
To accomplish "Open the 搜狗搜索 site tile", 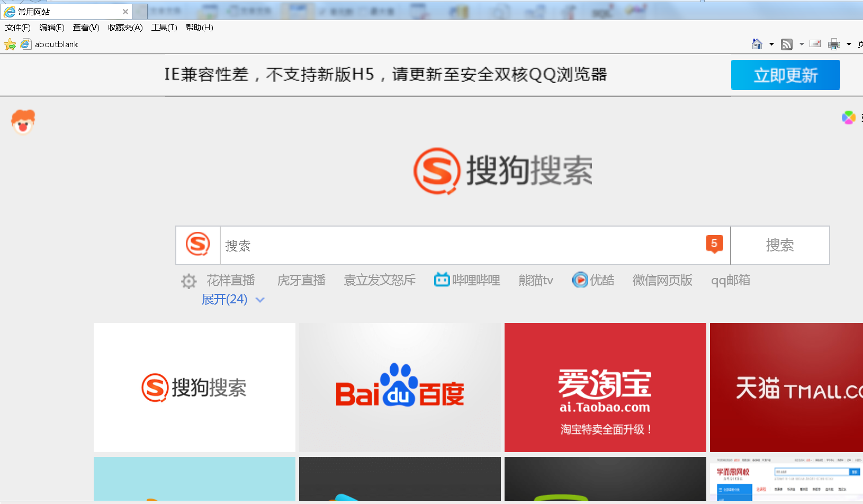I will pos(194,388).
